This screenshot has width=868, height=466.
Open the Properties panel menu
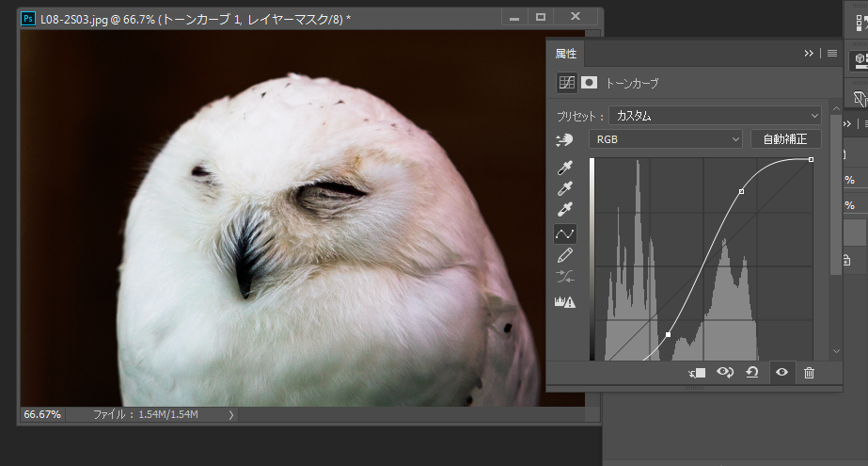[x=832, y=54]
